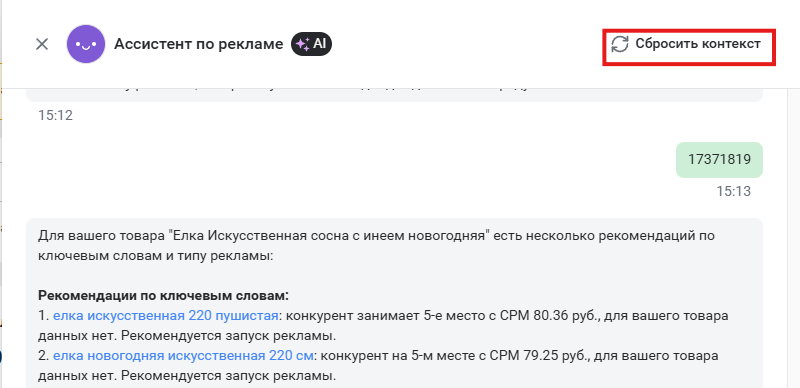Click the 'Ассистент по рекламе' title

[198, 44]
